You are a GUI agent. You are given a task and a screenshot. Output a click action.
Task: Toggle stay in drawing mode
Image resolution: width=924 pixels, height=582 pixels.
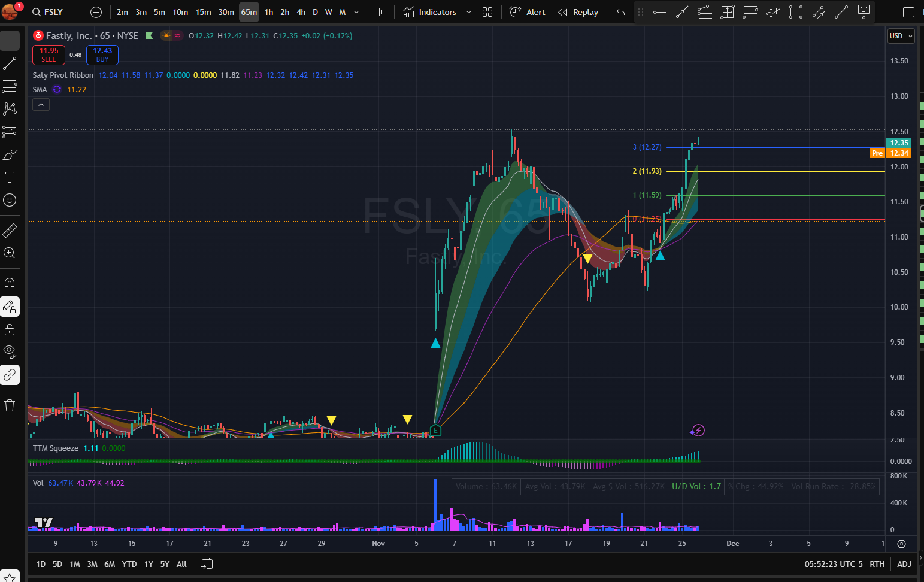point(10,307)
